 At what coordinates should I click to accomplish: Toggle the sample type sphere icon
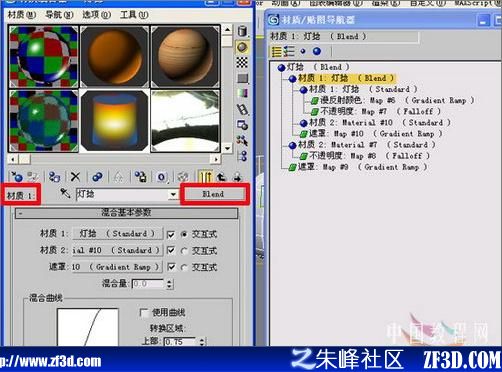[x=242, y=47]
